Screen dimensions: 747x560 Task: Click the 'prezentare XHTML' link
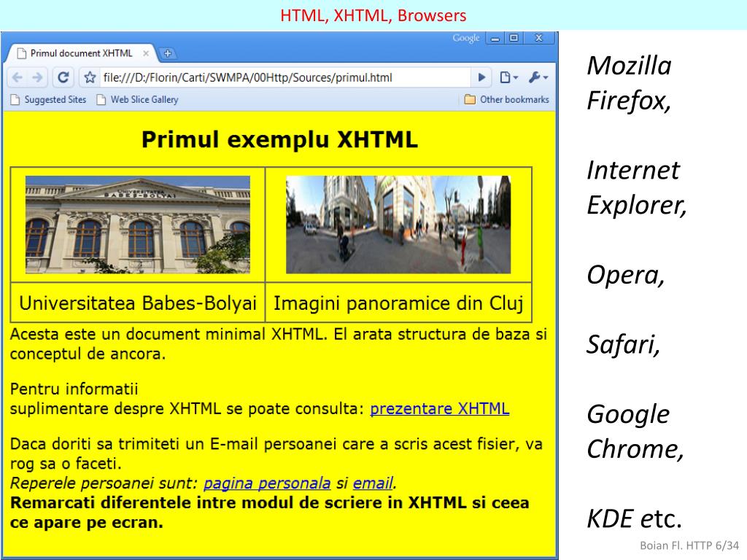439,408
